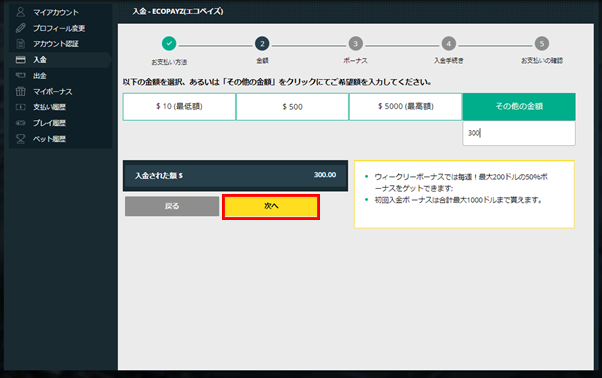Click the card icon beside 入金
The image size is (602, 378).
tap(21, 60)
